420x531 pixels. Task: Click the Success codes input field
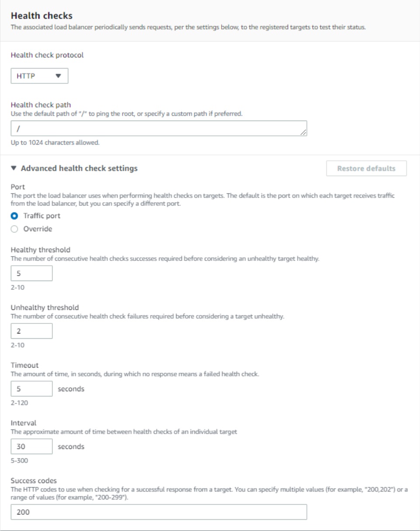click(x=159, y=512)
